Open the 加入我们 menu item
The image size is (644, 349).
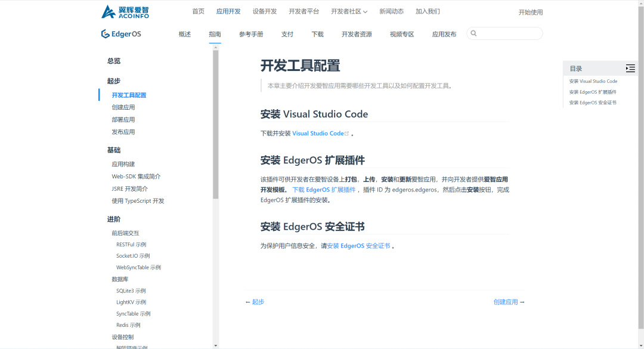tap(428, 11)
